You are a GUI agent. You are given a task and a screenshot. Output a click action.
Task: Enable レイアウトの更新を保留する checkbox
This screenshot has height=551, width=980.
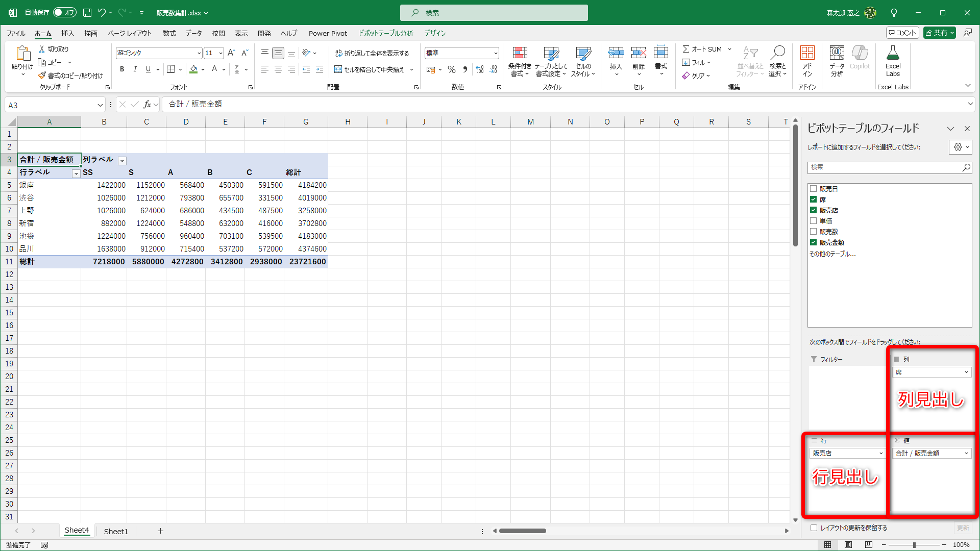[x=814, y=528]
